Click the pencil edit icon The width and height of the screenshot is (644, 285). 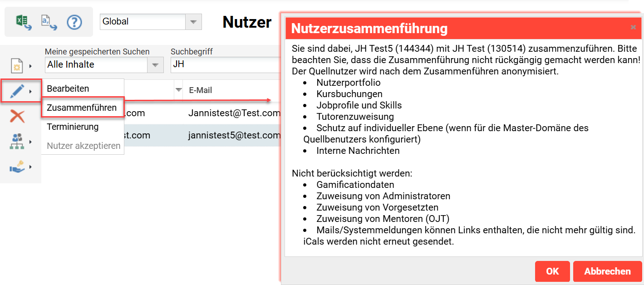tap(17, 91)
